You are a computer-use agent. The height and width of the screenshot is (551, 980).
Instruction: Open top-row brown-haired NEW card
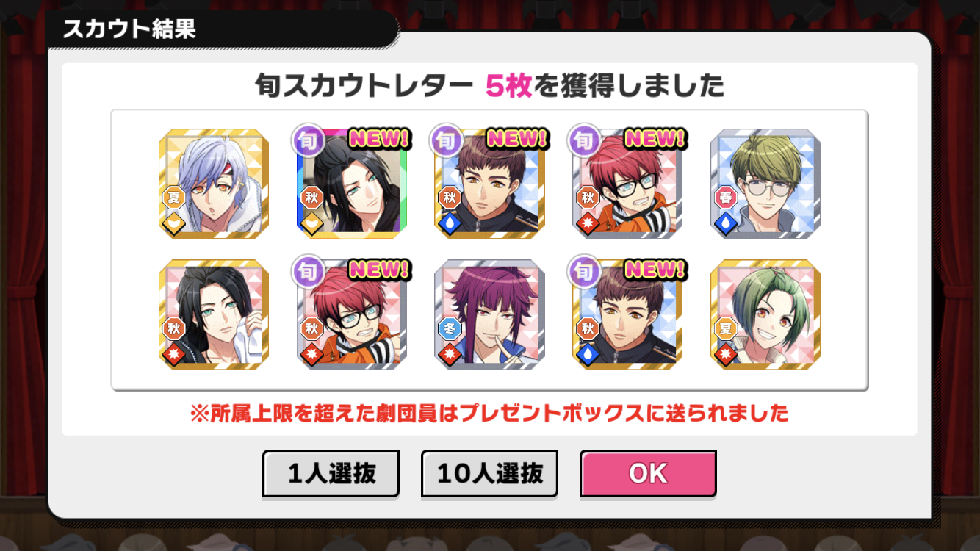(x=490, y=184)
